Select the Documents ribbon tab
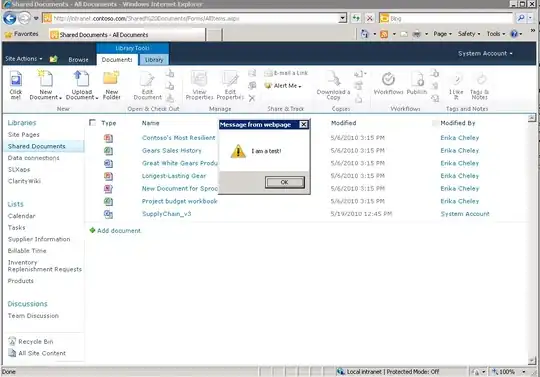 point(117,60)
